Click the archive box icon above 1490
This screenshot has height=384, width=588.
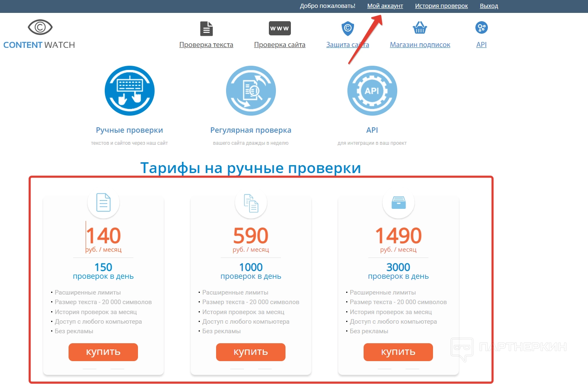(x=399, y=203)
